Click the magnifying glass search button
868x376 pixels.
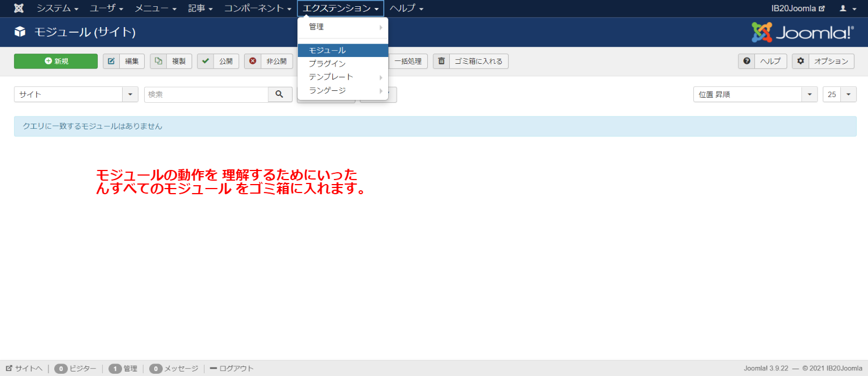(x=280, y=94)
